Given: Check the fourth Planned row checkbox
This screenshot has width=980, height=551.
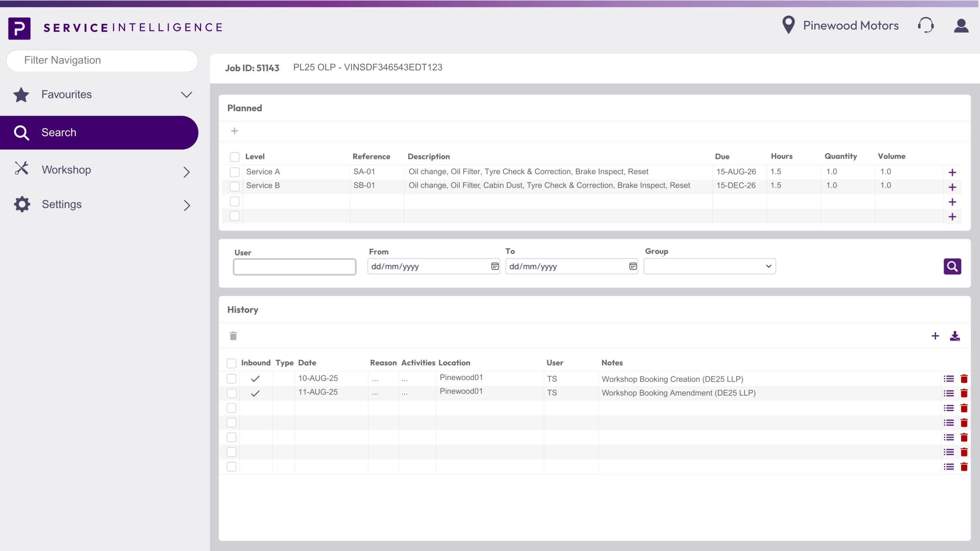Looking at the screenshot, I should pyautogui.click(x=235, y=216).
